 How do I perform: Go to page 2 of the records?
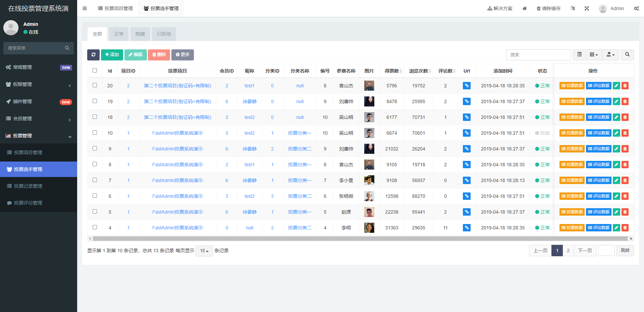[568, 251]
